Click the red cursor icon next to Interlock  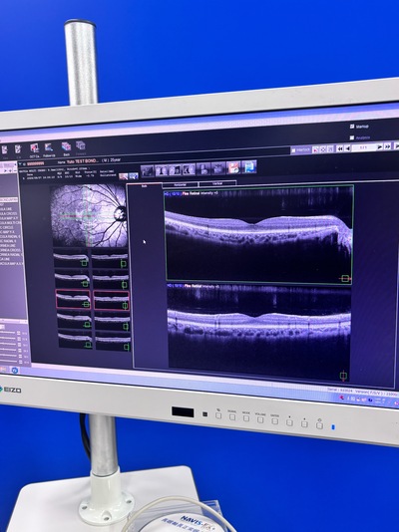pos(315,149)
